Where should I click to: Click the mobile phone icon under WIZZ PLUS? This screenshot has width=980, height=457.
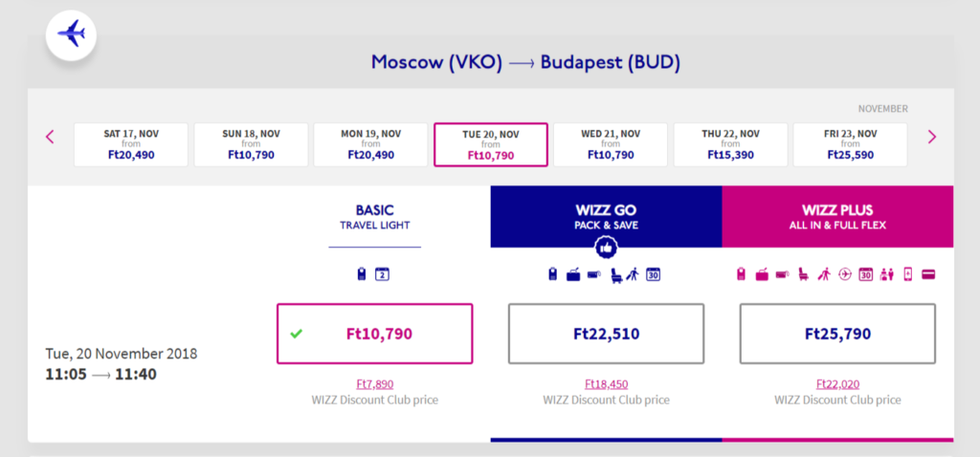point(908,274)
